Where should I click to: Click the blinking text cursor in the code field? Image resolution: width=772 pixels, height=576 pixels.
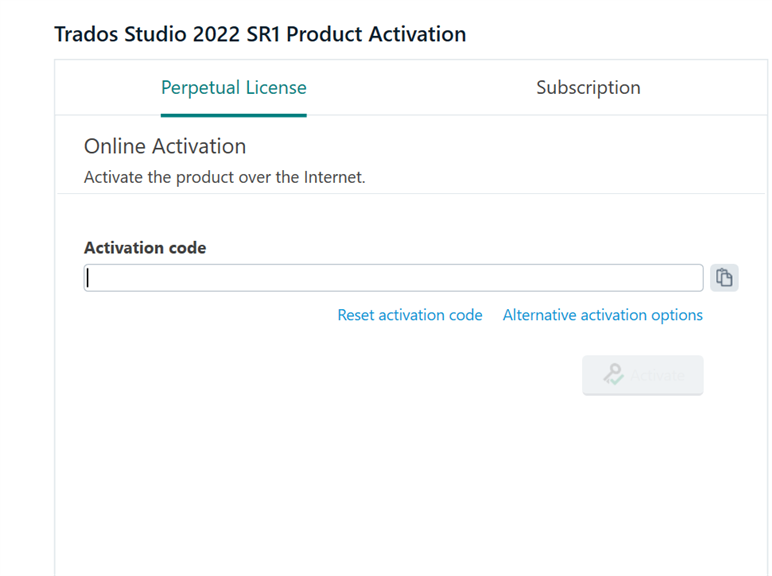point(88,278)
